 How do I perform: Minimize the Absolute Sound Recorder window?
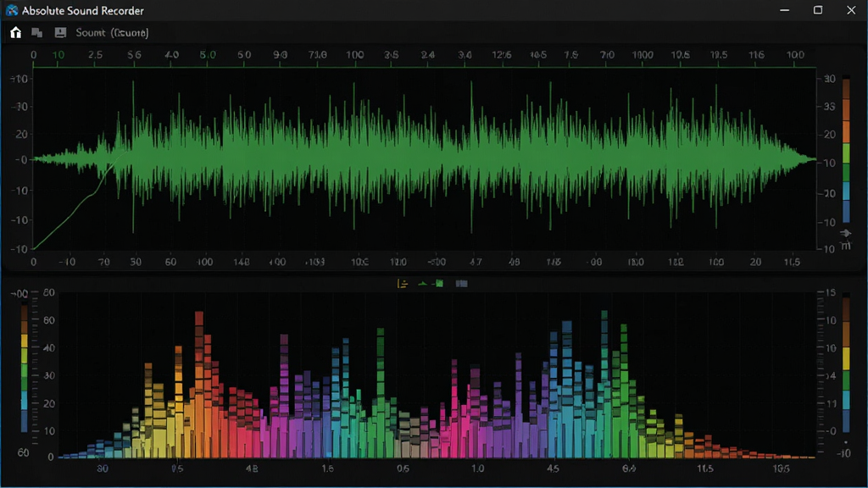[x=784, y=10]
